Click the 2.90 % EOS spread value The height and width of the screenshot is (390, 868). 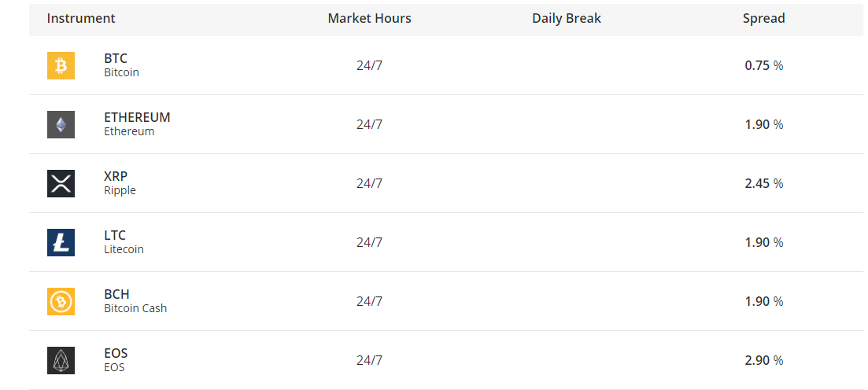(764, 360)
